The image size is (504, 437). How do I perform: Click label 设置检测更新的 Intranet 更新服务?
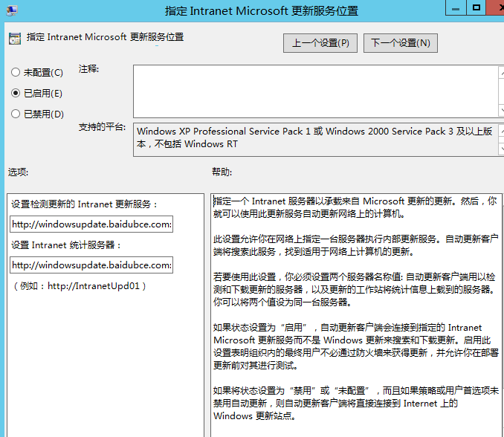point(84,204)
